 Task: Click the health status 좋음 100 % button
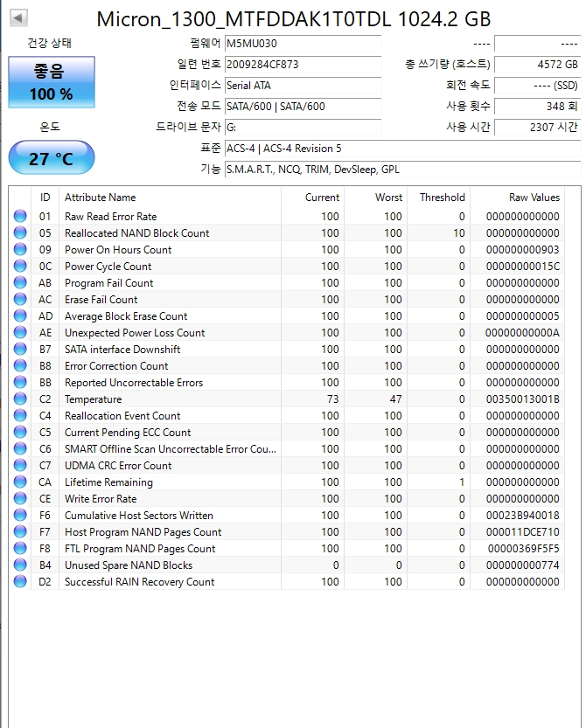point(52,82)
